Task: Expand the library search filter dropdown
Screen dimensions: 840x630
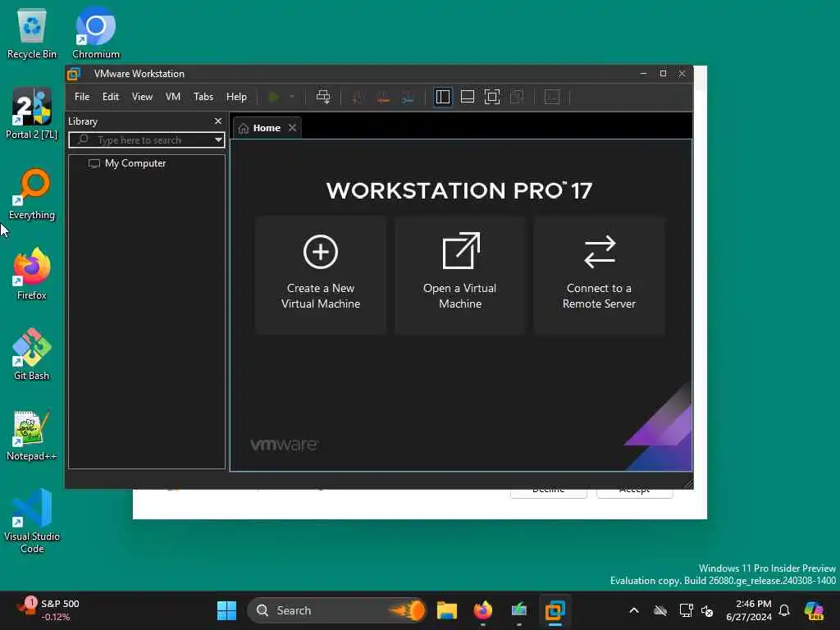Action: click(218, 139)
